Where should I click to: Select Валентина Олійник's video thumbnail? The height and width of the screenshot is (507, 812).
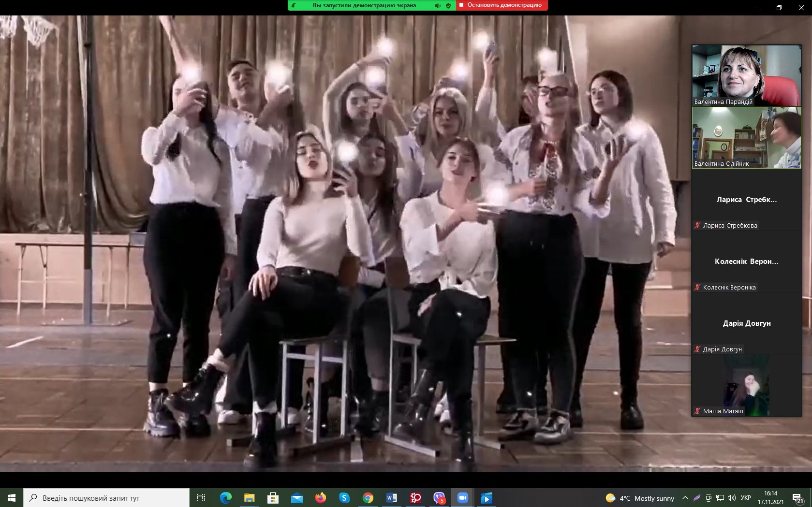[746, 138]
